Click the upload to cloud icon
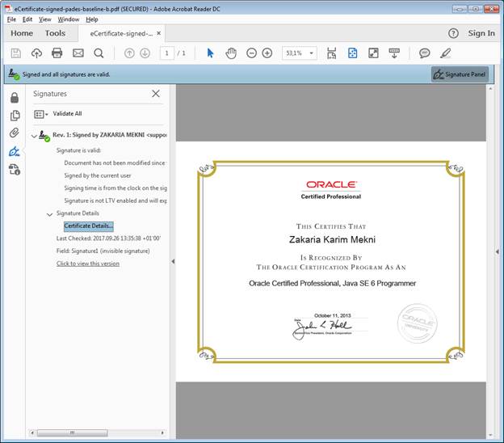Image resolution: width=504 pixels, height=443 pixels. pos(36,53)
